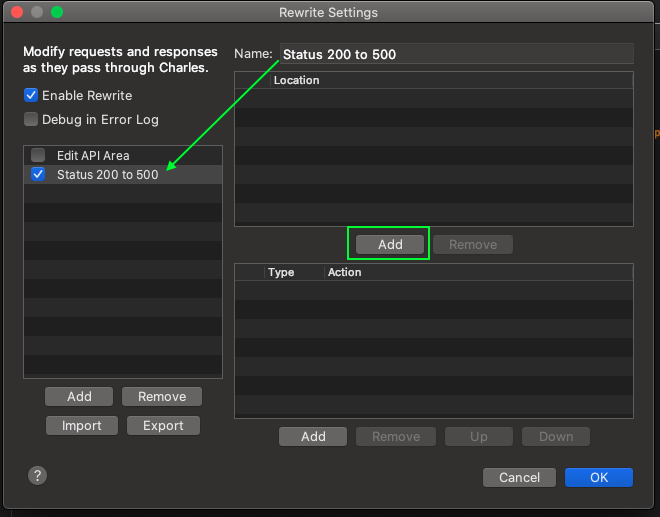This screenshot has width=660, height=517.
Task: Enable Debug in Error Log checkbox
Action: point(31,119)
